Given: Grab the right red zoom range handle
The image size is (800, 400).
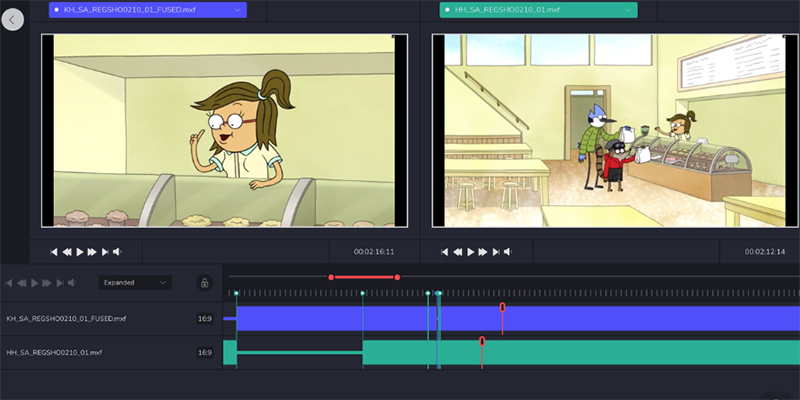Looking at the screenshot, I should point(397,277).
